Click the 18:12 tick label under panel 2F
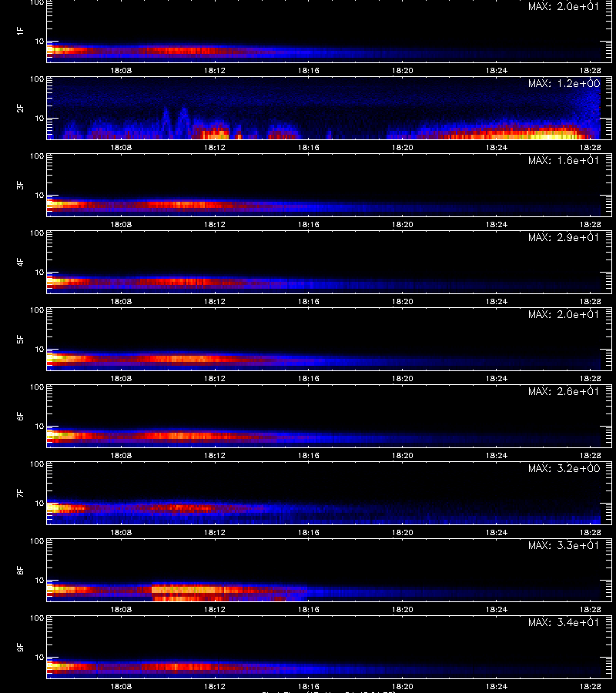Screen dimensions: 616x693 pyautogui.click(x=215, y=147)
